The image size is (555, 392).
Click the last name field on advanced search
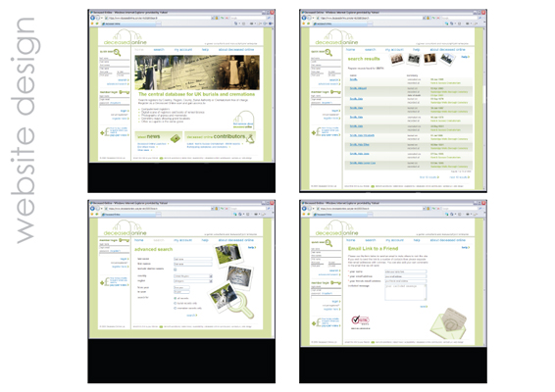192,260
